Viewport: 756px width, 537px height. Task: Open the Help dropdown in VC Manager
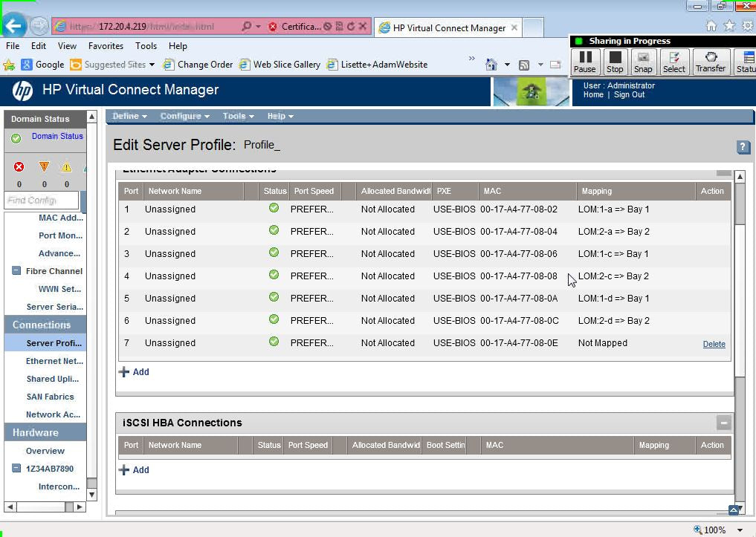point(280,116)
